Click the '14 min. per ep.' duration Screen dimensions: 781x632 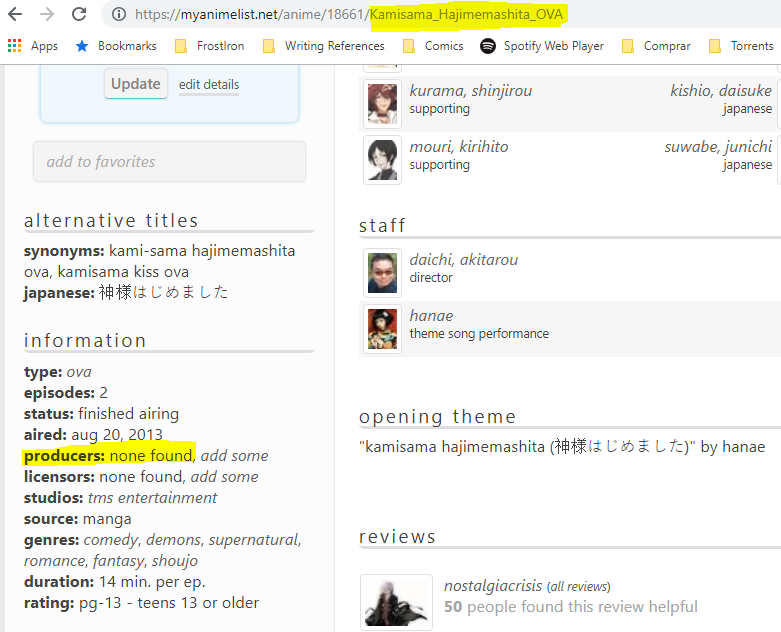tap(152, 582)
